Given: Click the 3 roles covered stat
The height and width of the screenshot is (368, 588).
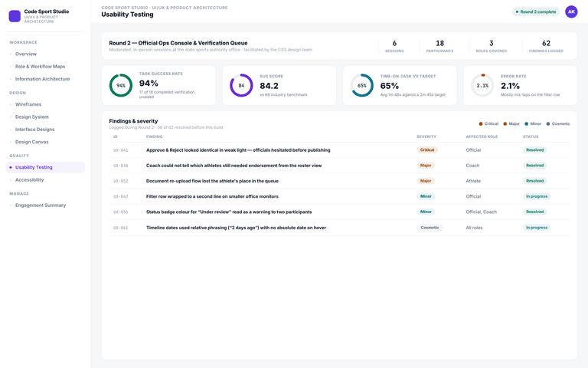Looking at the screenshot, I should click(492, 46).
